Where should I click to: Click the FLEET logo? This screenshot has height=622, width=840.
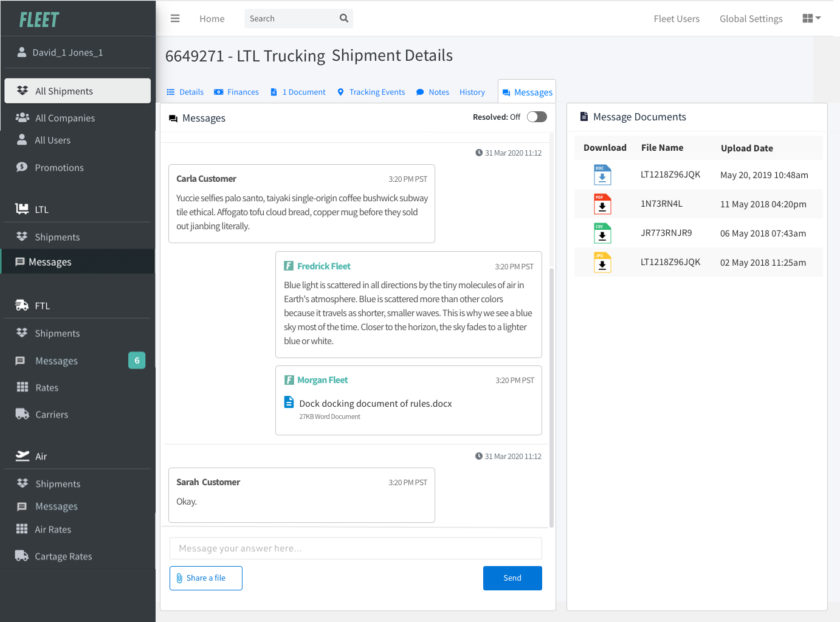pos(39,20)
